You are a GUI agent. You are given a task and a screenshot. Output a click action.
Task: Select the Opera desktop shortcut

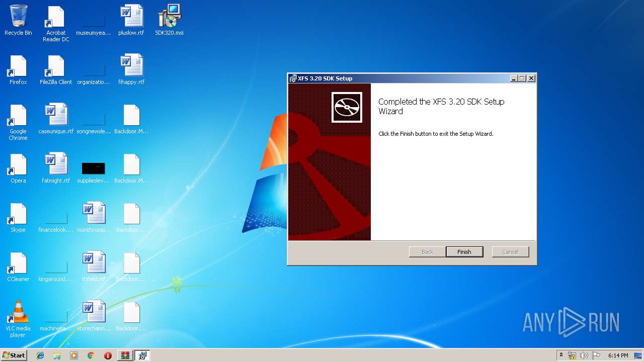(x=18, y=168)
